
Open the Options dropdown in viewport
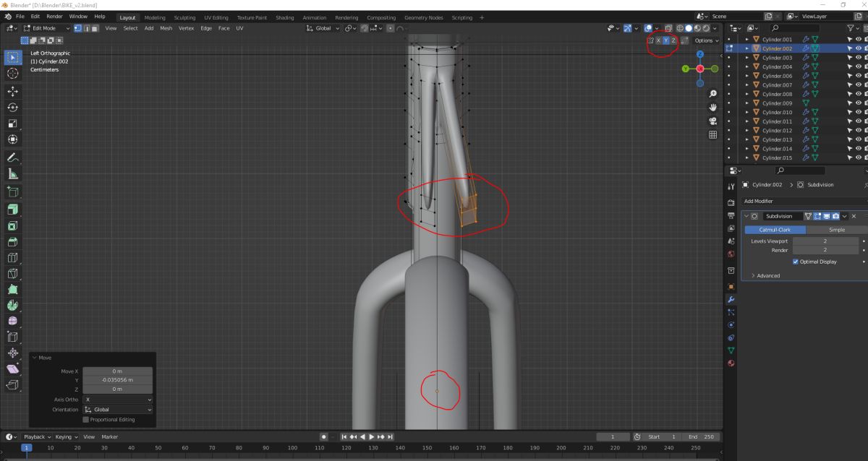pyautogui.click(x=706, y=40)
